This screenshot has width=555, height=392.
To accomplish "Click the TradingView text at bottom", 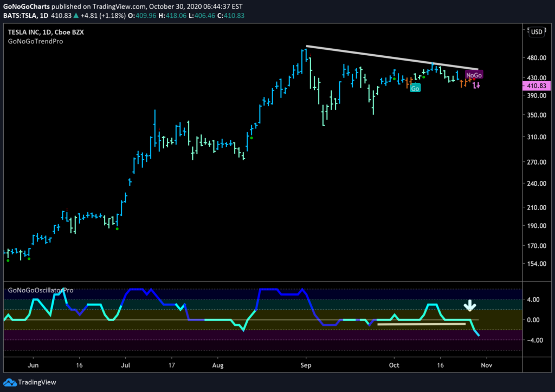I will pos(37,382).
